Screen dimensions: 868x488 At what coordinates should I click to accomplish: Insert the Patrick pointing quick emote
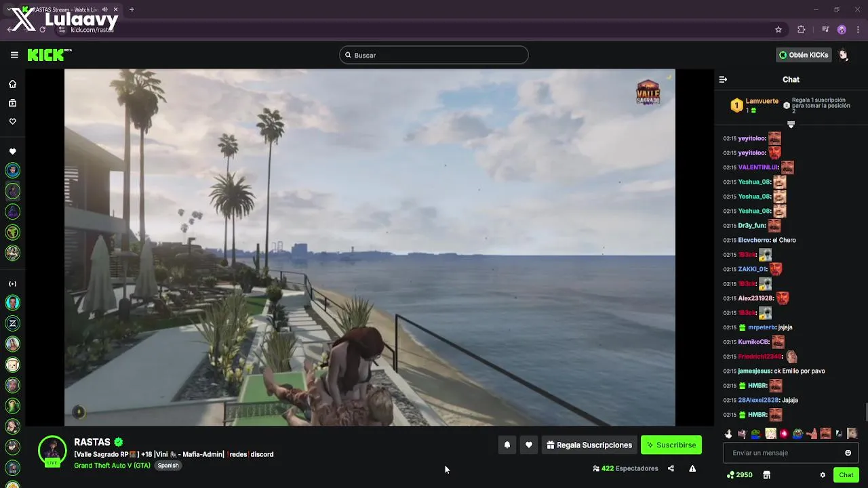811,434
